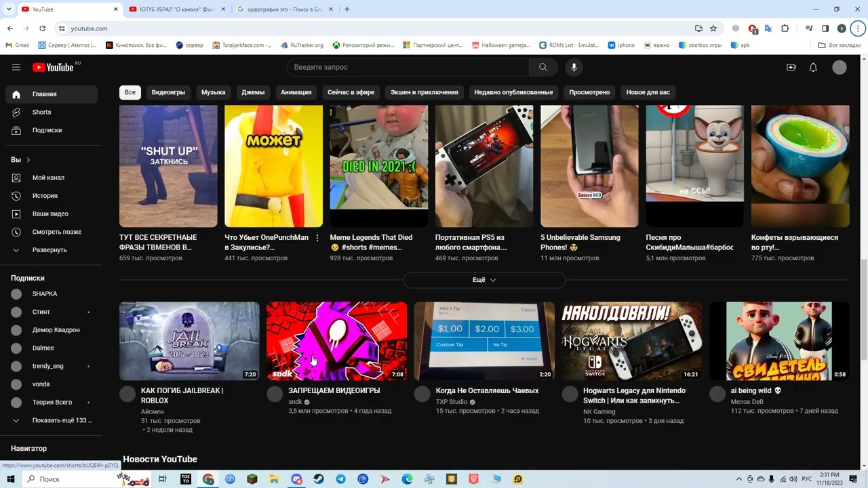This screenshot has width=868, height=488.
Task: Open the Демор Квадрон channel
Action: point(52,330)
